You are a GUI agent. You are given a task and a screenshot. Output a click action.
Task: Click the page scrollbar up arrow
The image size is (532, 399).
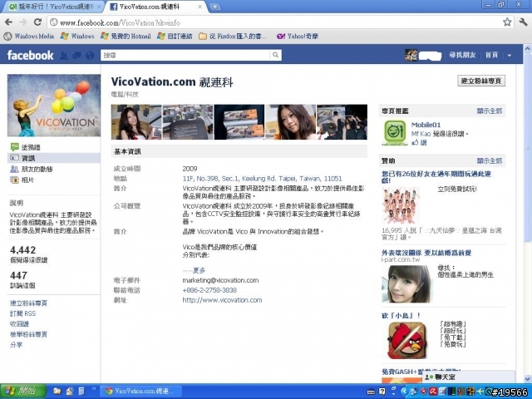pyautogui.click(x=528, y=48)
